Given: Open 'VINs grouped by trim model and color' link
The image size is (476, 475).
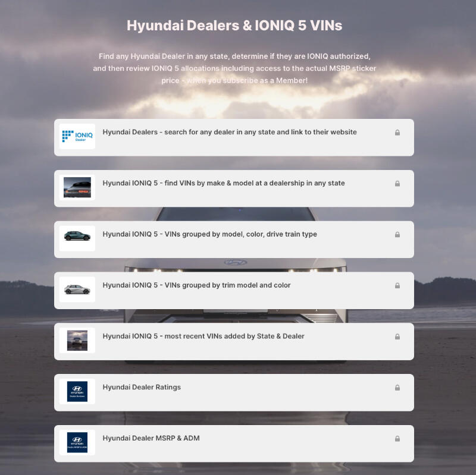Looking at the screenshot, I should 196,285.
